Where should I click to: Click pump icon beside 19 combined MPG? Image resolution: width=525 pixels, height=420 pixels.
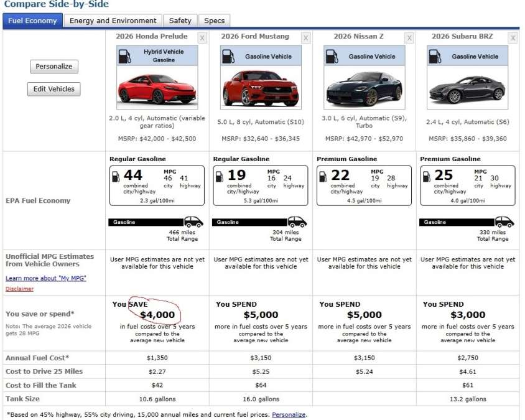point(220,177)
